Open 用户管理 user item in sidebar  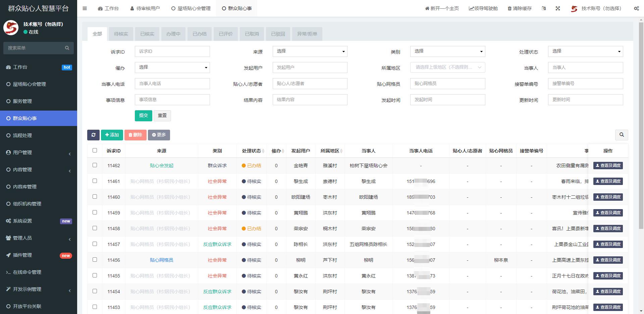39,152
